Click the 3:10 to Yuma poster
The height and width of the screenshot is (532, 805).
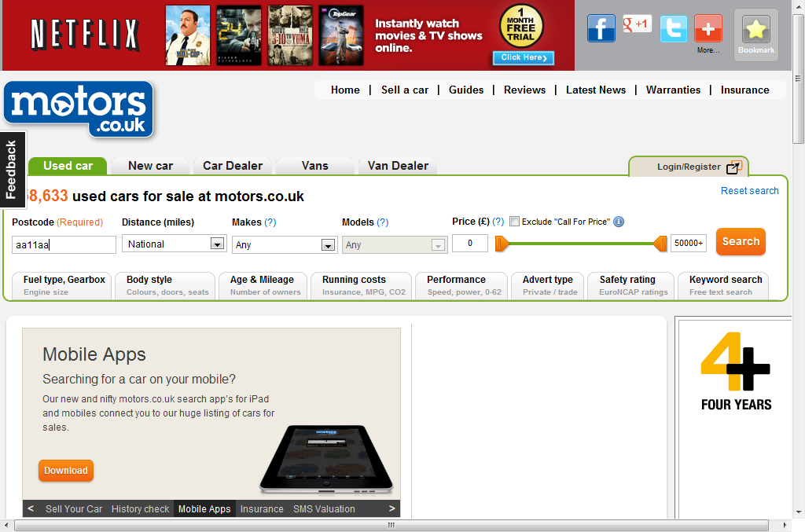[290, 35]
